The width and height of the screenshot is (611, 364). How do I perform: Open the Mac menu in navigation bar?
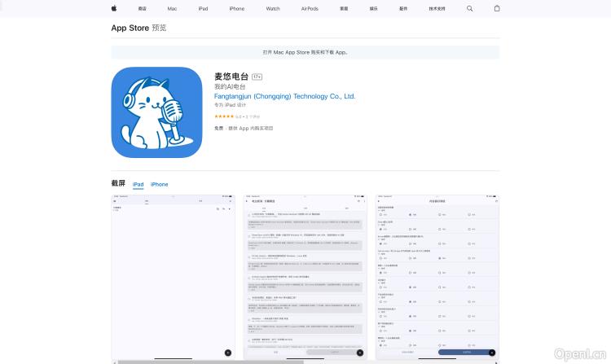click(172, 8)
